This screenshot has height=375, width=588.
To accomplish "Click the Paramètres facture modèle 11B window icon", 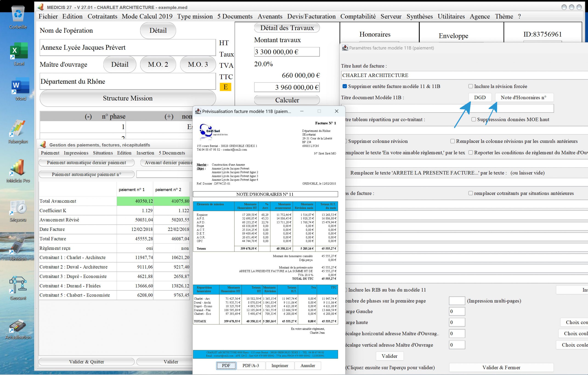I will point(345,48).
